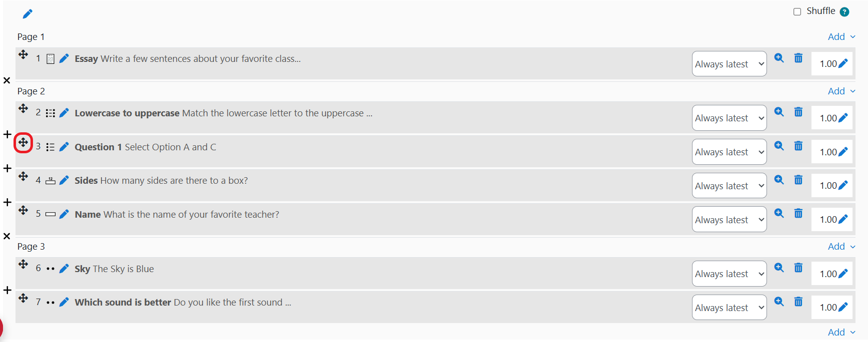Screen dimensions: 868x342
Task: Open the version dropdown for the Essay question
Action: click(728, 64)
